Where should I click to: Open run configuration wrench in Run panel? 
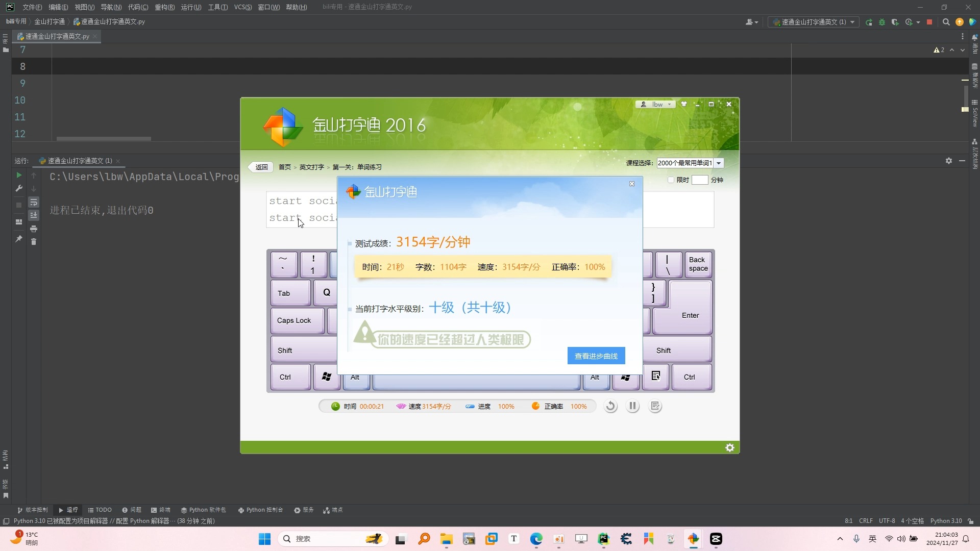[19, 188]
